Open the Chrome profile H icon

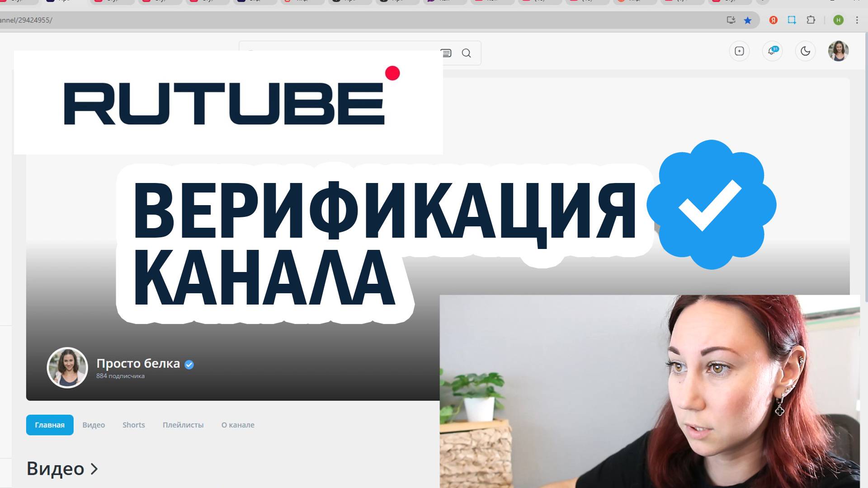point(838,20)
